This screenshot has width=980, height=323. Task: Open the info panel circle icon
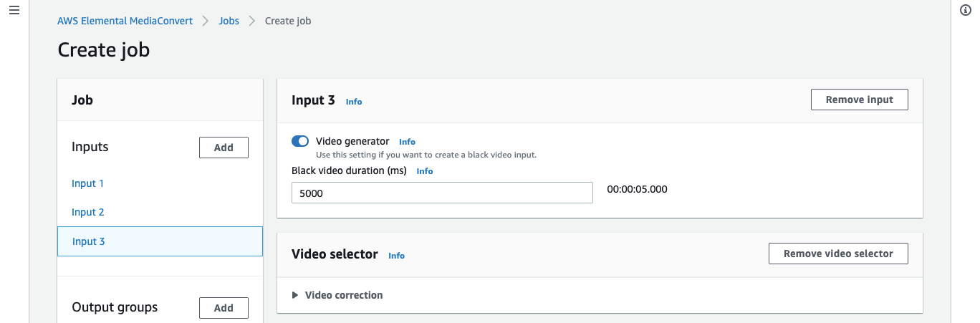tap(965, 10)
